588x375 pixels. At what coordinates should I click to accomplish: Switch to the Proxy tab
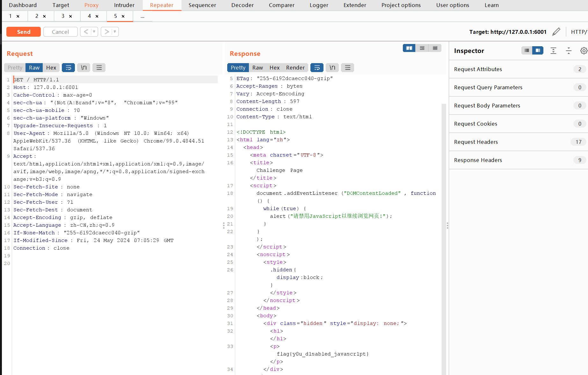click(91, 5)
